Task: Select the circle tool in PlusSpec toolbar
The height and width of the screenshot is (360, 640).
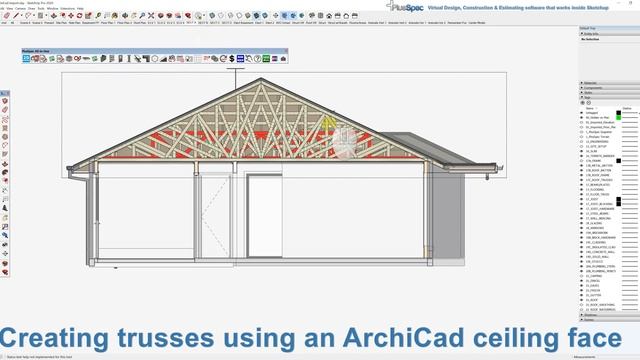Action: pos(155,59)
